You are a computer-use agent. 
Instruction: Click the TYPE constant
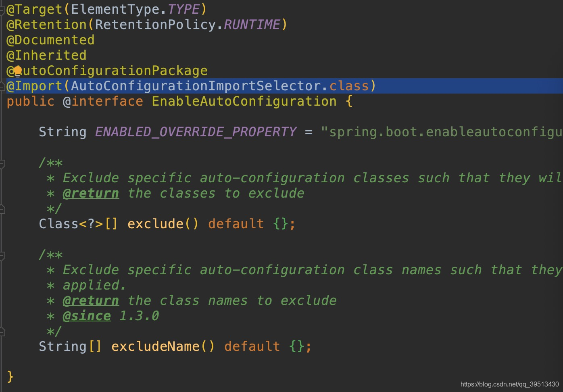[x=183, y=9]
